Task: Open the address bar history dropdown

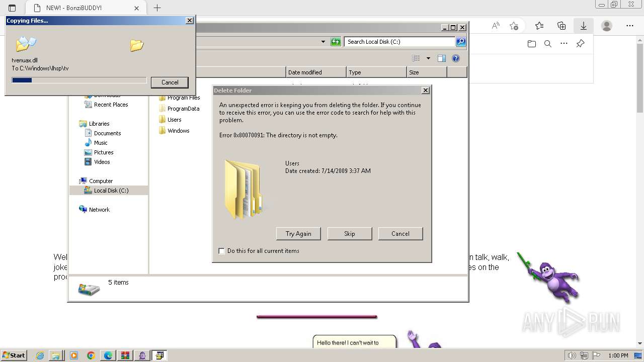Action: pyautogui.click(x=323, y=42)
